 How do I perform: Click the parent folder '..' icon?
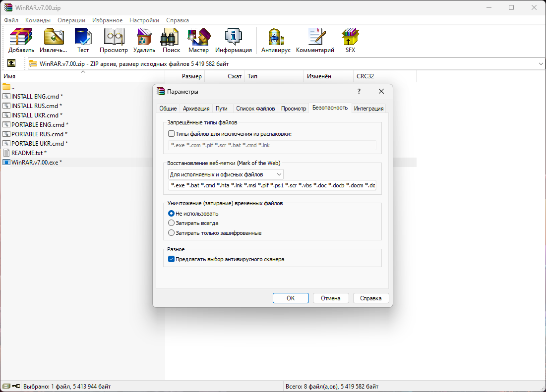[x=6, y=87]
